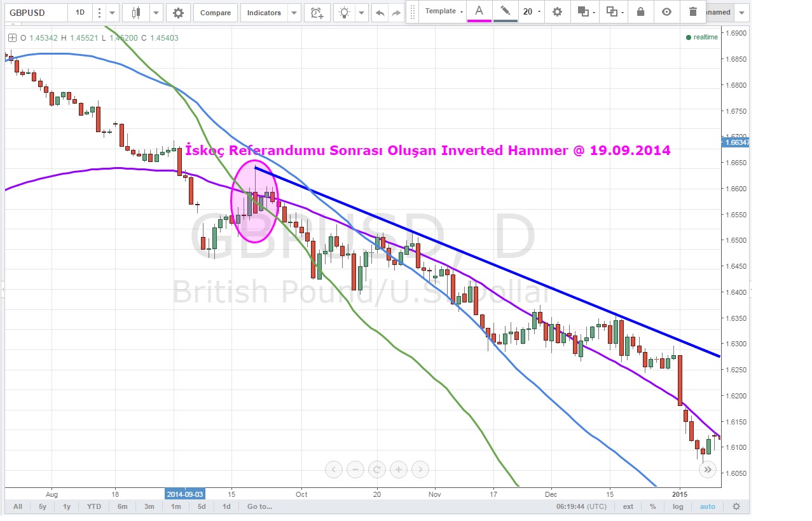Click the candlestick chart style icon
Viewport: 812px width, 521px height.
(x=135, y=13)
